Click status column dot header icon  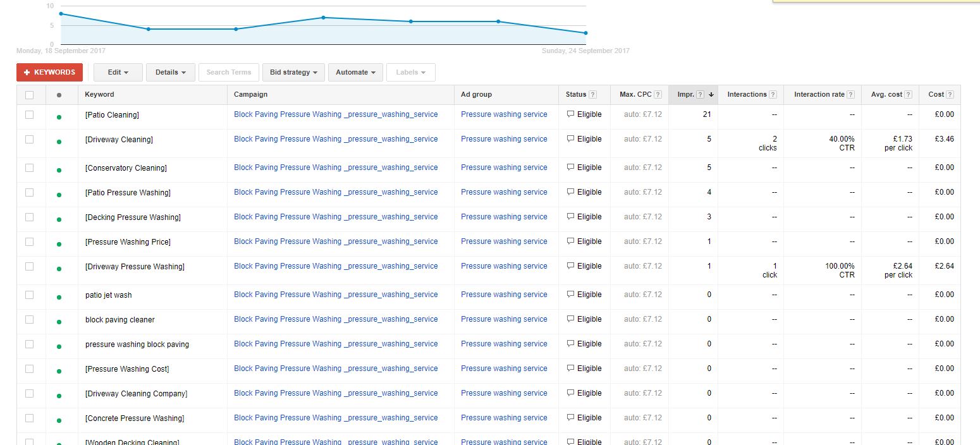pos(59,95)
